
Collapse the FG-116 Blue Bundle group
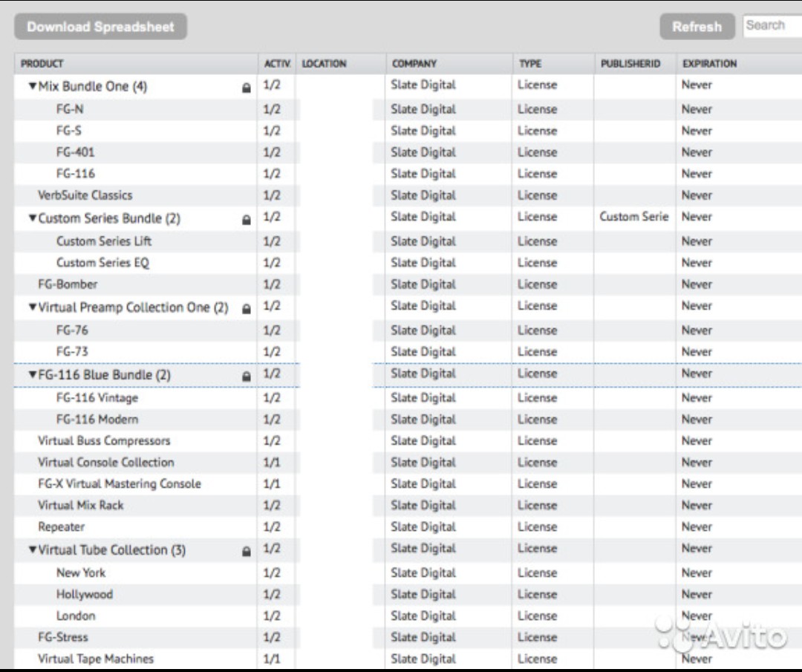pyautogui.click(x=33, y=374)
